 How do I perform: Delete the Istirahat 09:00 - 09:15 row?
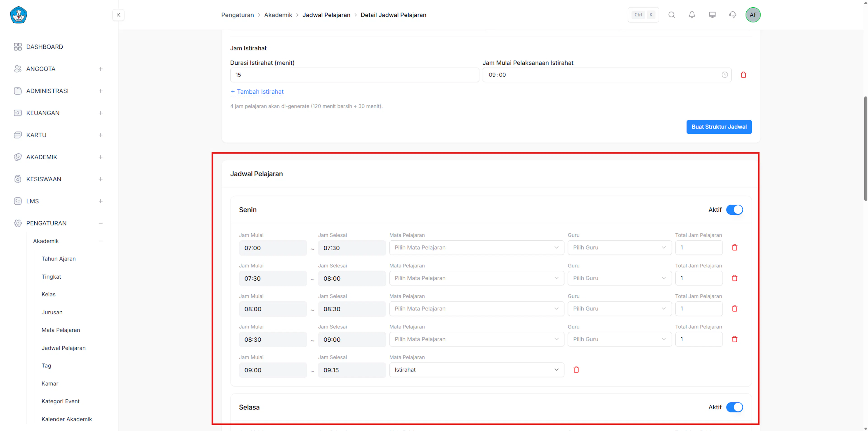point(576,370)
